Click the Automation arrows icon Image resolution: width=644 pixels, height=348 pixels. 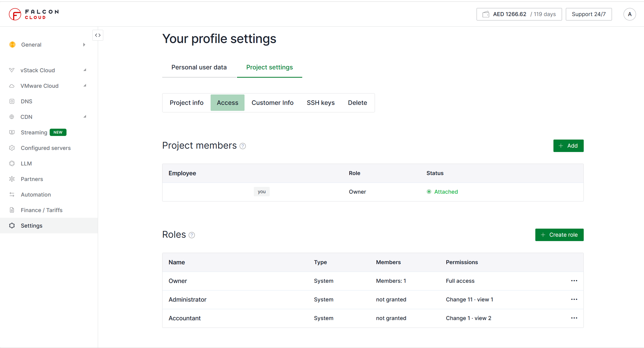pos(12,194)
